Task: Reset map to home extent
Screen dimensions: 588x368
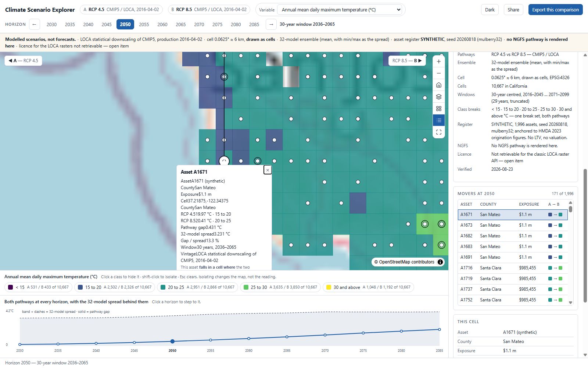Action: pos(439,85)
